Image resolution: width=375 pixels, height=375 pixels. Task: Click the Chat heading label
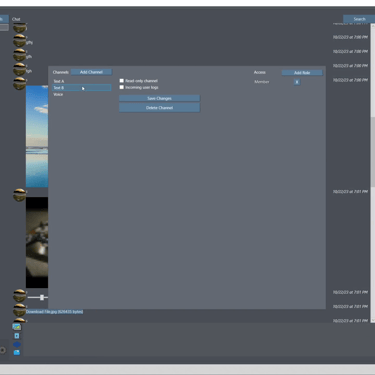(16, 19)
